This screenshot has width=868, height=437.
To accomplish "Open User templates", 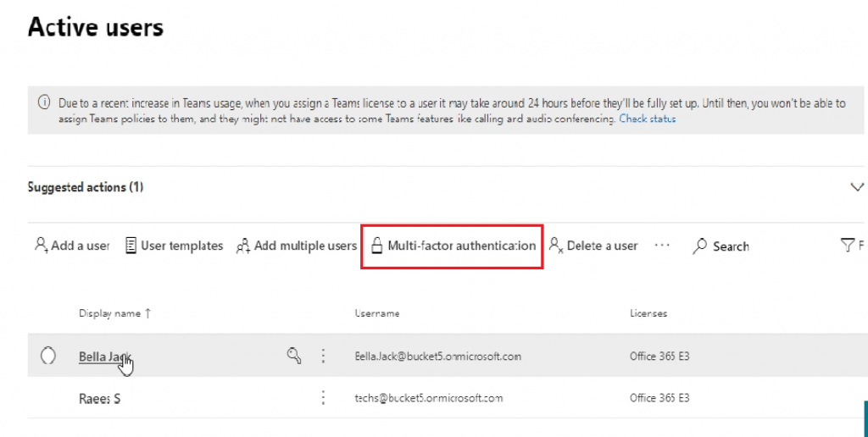I will [x=174, y=246].
